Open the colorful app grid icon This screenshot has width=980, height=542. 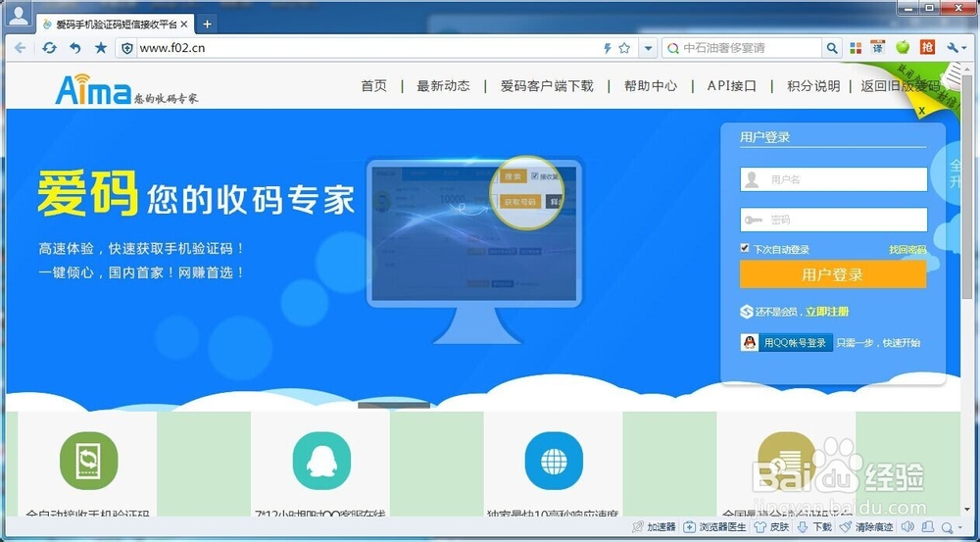pyautogui.click(x=856, y=47)
